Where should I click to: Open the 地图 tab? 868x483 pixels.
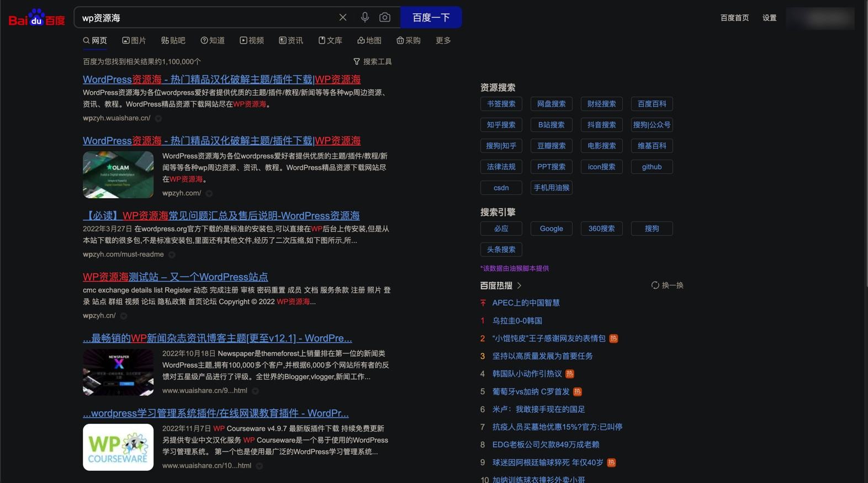point(369,40)
